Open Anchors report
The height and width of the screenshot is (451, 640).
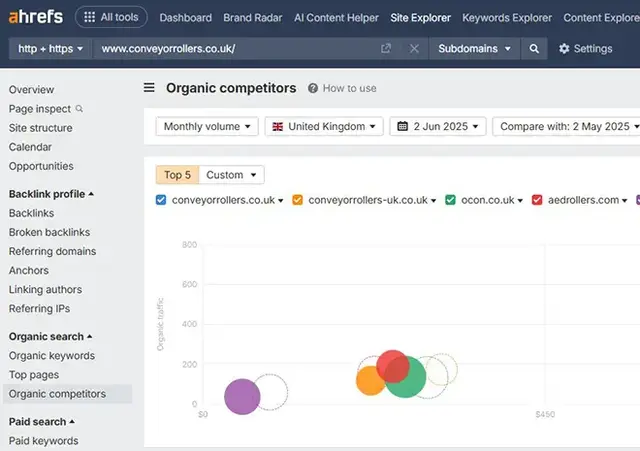tap(29, 270)
